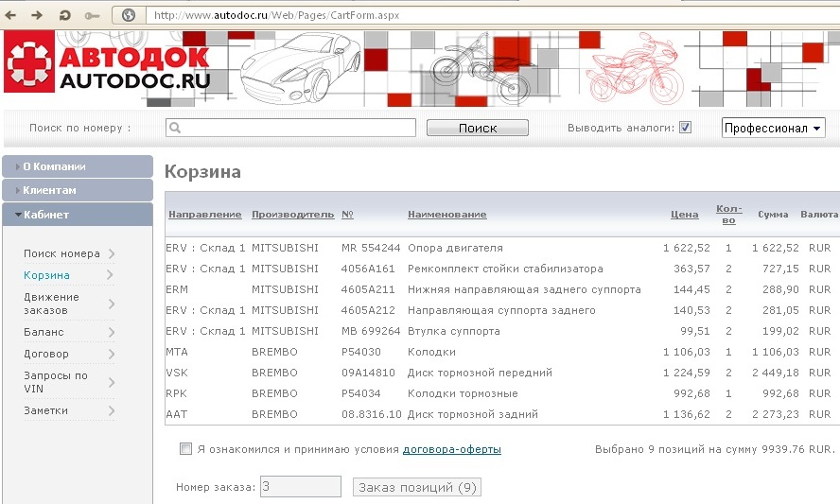Collapse the Кабинет section
The width and height of the screenshot is (840, 504).
[x=78, y=215]
